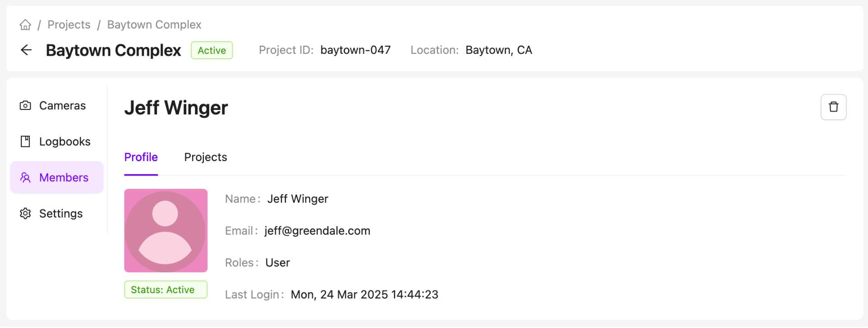868x328 pixels.
Task: Switch to the Profile tab
Action: point(141,157)
